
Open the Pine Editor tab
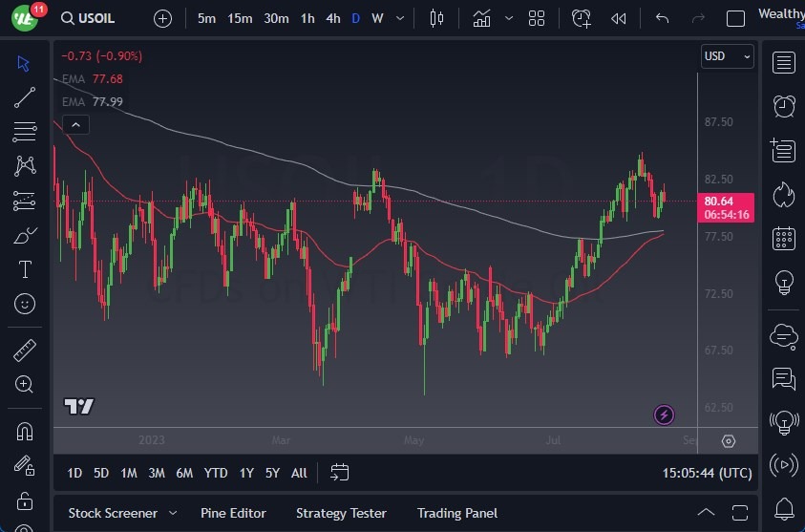coord(233,513)
